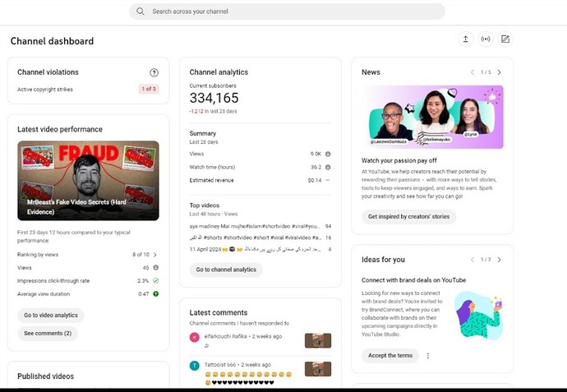Open the create post icon
The height and width of the screenshot is (392, 567).
(x=505, y=39)
